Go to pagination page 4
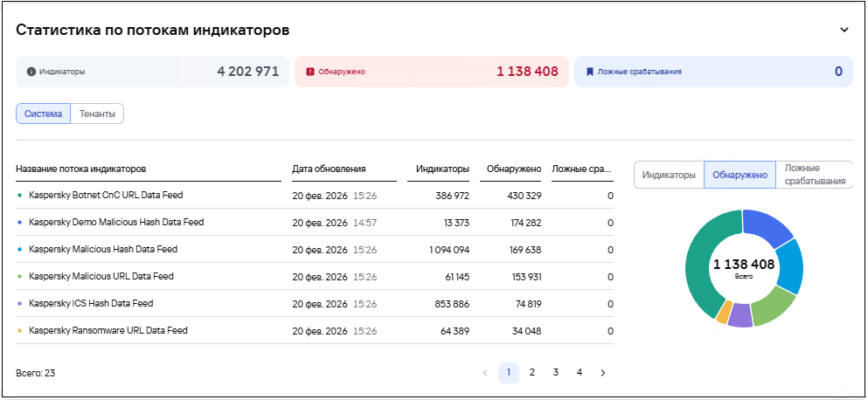The image size is (868, 400). pos(579,373)
